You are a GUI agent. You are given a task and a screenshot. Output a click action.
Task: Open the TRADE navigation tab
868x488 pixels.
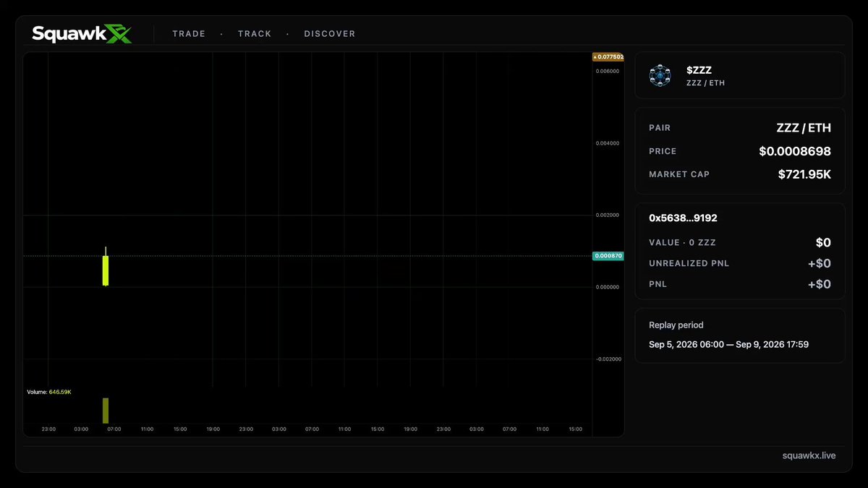pyautogui.click(x=189, y=34)
